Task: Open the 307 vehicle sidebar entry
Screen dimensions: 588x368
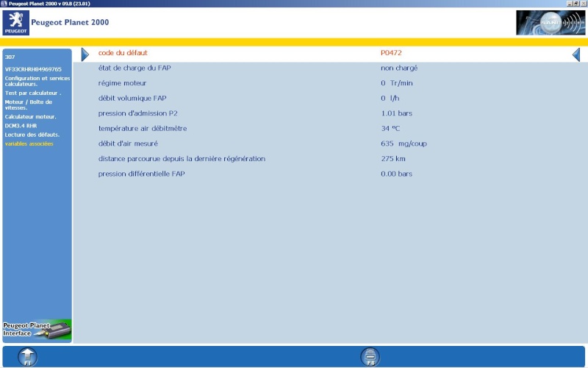Action: tap(10, 57)
